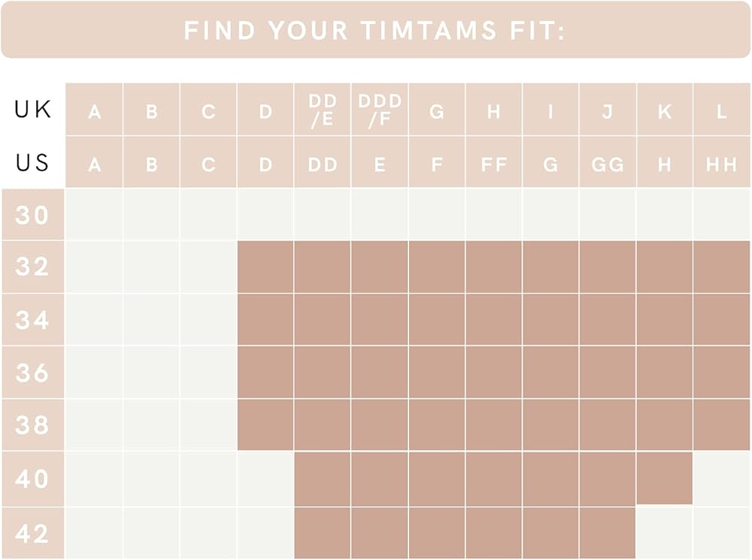Click the UK L cup header
The height and width of the screenshot is (560, 752).
coord(722,110)
